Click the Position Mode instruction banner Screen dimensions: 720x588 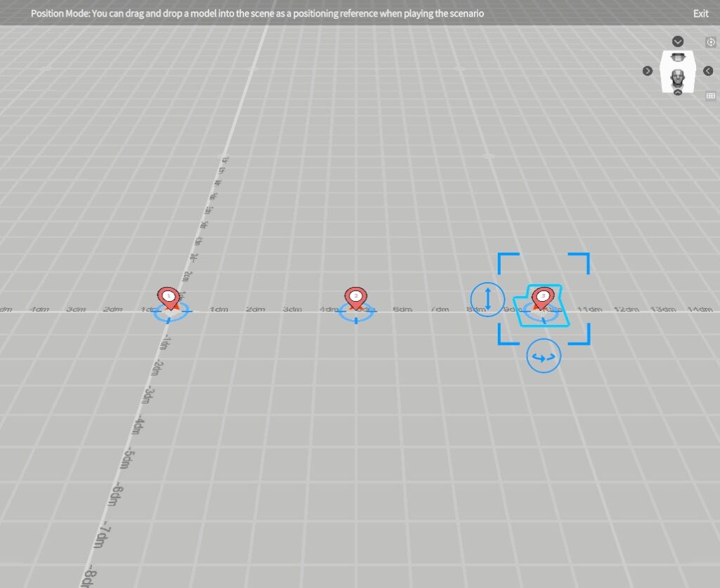point(257,13)
